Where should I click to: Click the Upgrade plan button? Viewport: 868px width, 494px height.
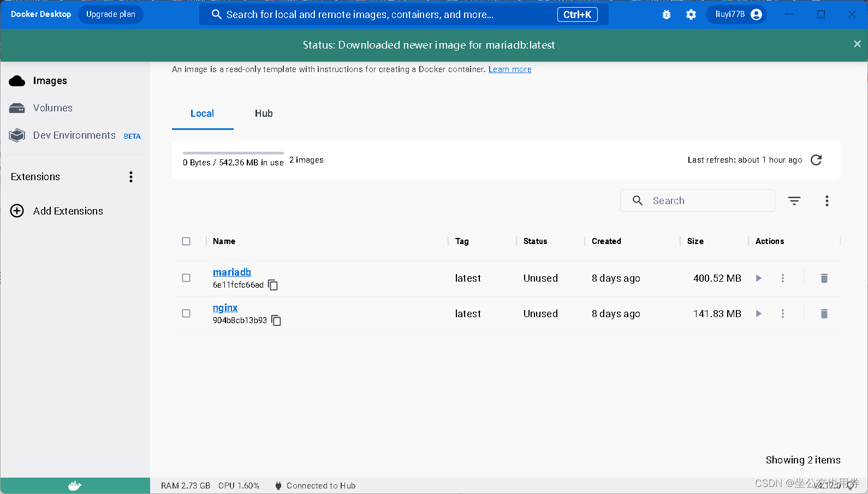111,14
